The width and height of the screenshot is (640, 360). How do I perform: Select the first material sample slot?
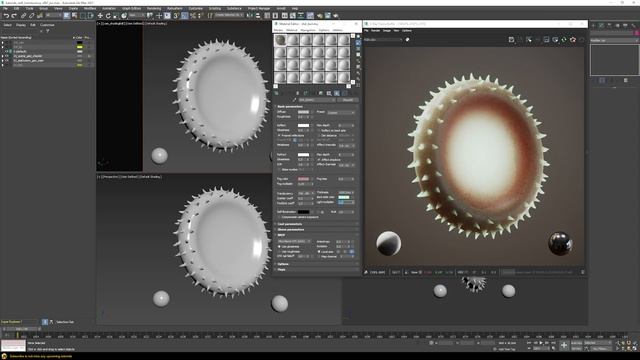coord(280,40)
